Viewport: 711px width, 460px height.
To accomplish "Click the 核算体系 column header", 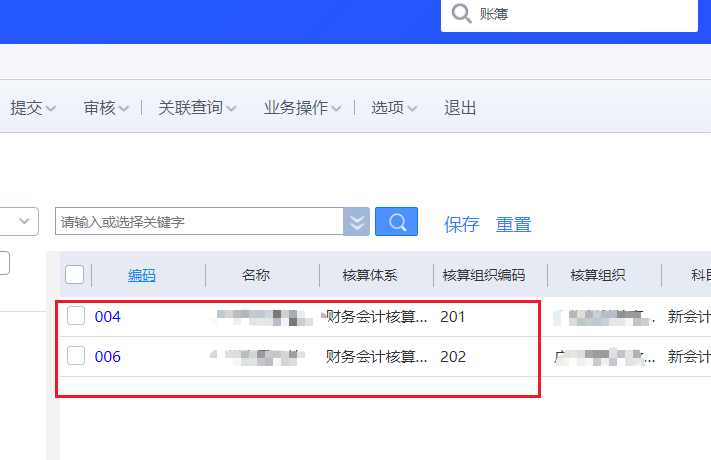I will 370,275.
